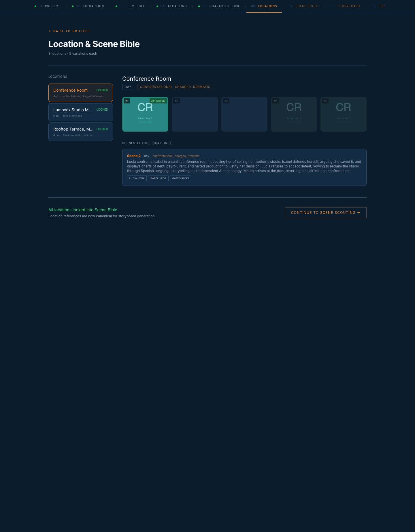Viewport: 415px width, 532px height.
Task: Click Continue to Scene Scouting button
Action: pyautogui.click(x=326, y=213)
